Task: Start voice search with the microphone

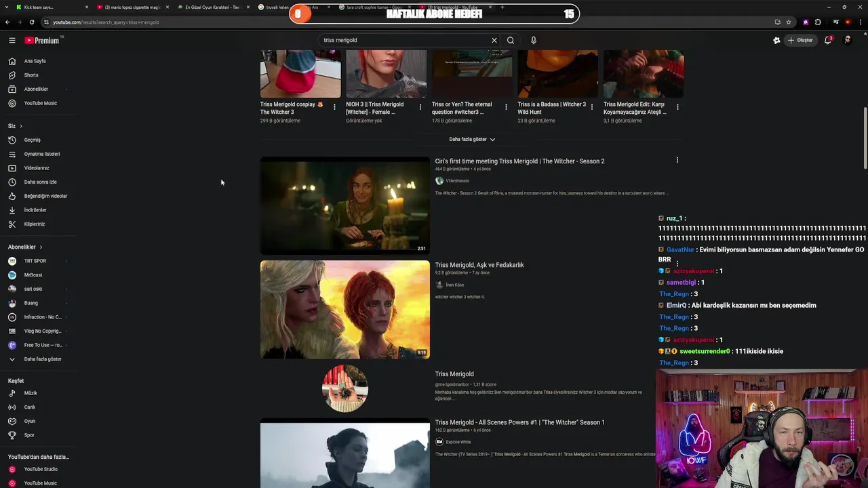Action: point(534,40)
